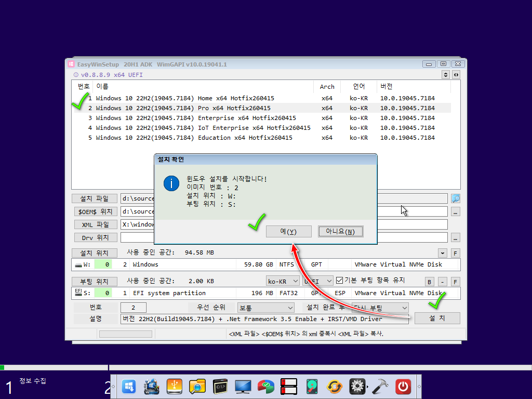Screen dimensions: 532x399
Task: Open the 우선 순위 보통 dropdown
Action: (265, 308)
